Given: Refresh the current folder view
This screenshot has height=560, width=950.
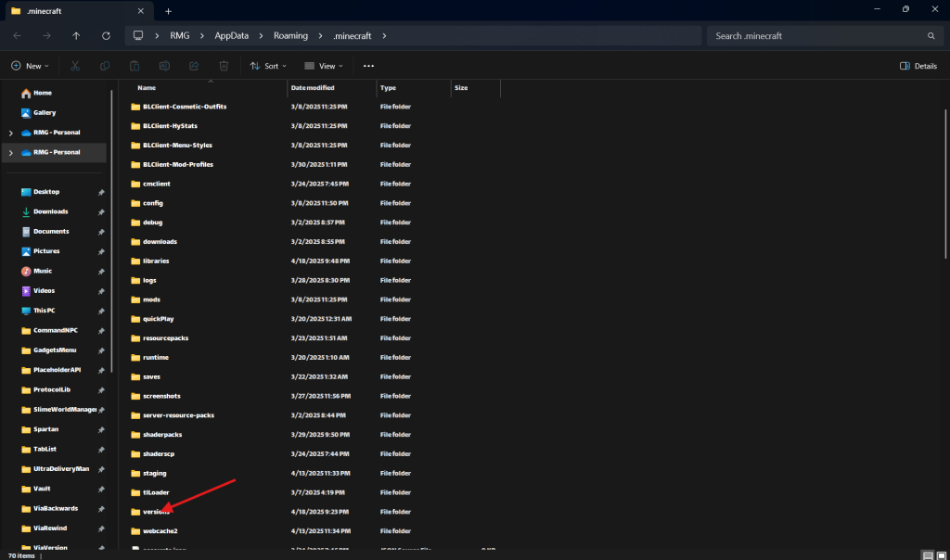Looking at the screenshot, I should point(106,36).
